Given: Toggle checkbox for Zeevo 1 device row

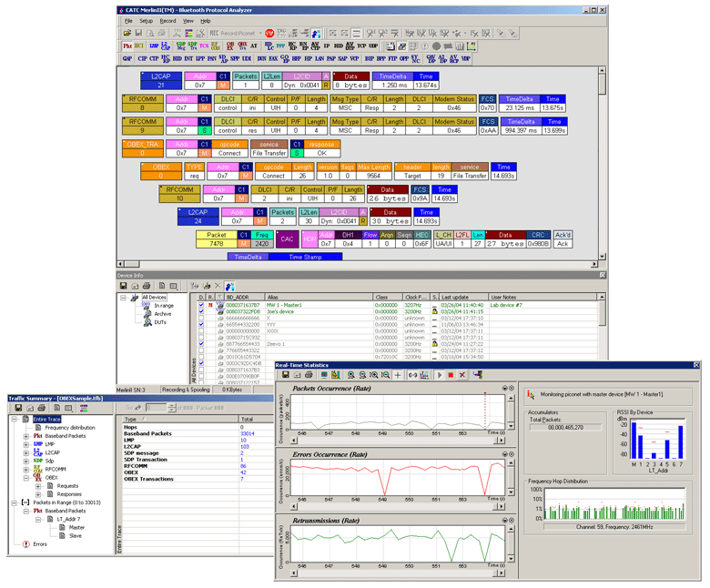Looking at the screenshot, I should (201, 344).
